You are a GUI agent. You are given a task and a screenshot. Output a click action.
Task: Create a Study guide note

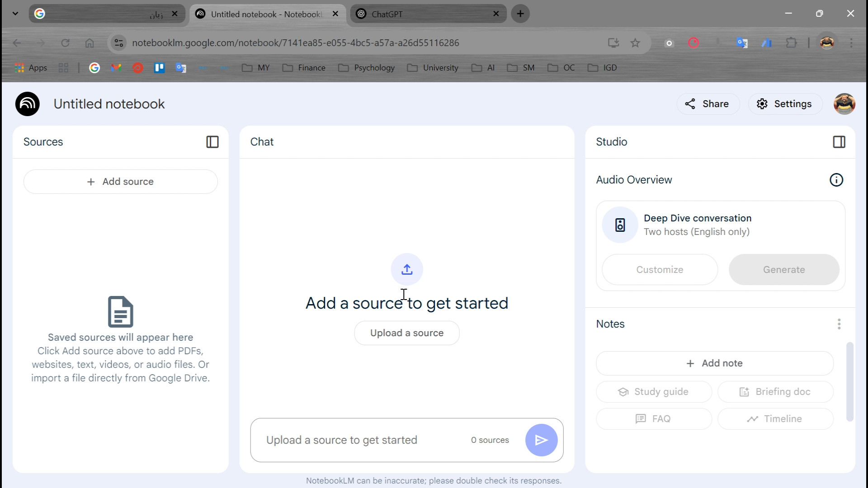click(654, 392)
